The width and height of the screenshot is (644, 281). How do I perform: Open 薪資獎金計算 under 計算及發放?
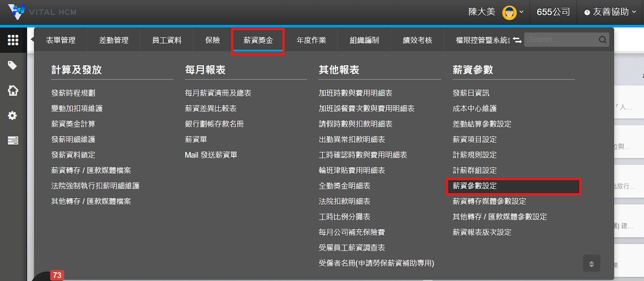(x=73, y=124)
